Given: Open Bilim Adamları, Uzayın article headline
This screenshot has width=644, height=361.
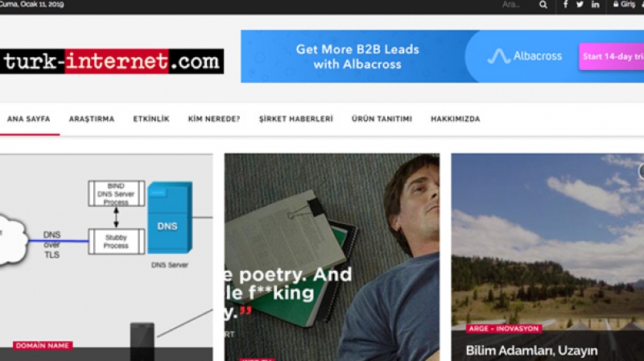Looking at the screenshot, I should [531, 351].
